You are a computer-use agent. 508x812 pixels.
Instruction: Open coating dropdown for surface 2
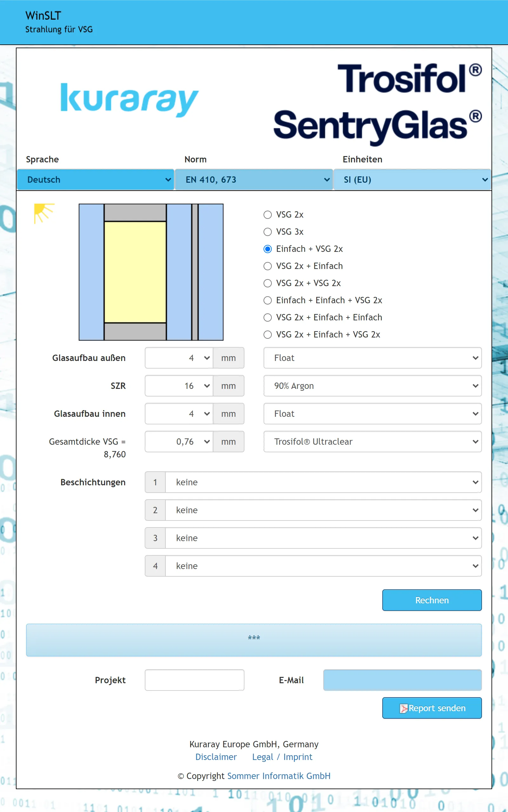[x=323, y=510]
